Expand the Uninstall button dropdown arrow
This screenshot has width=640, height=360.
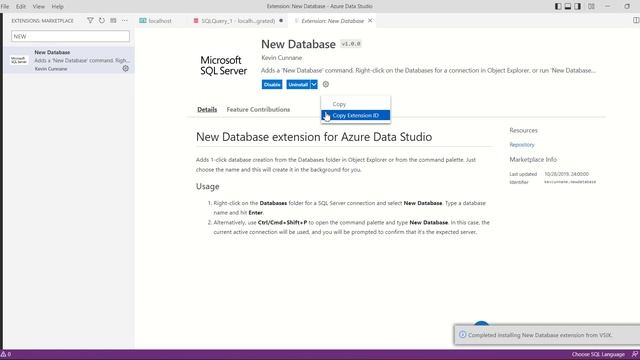[x=313, y=84]
